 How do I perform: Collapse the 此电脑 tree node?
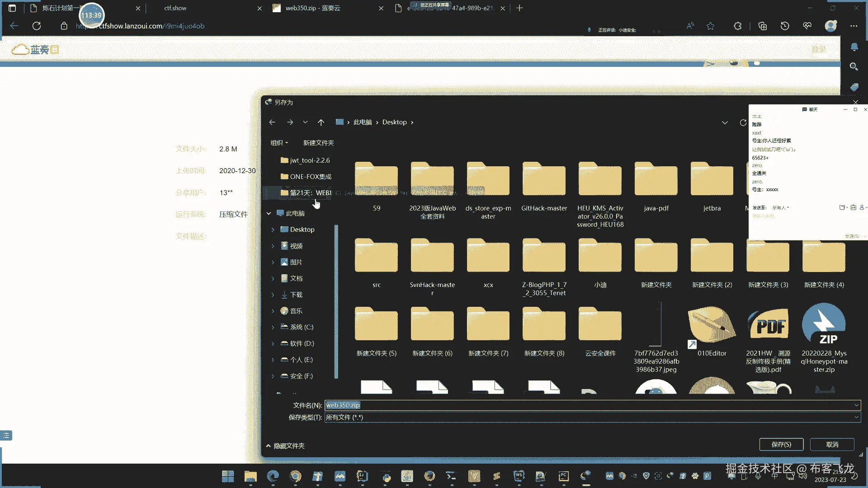269,213
